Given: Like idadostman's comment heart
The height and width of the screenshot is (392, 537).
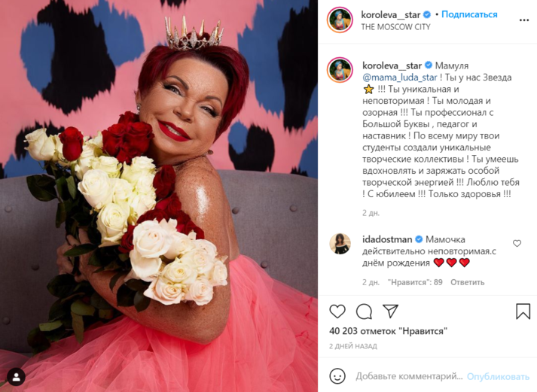Looking at the screenshot, I should pos(517,243).
